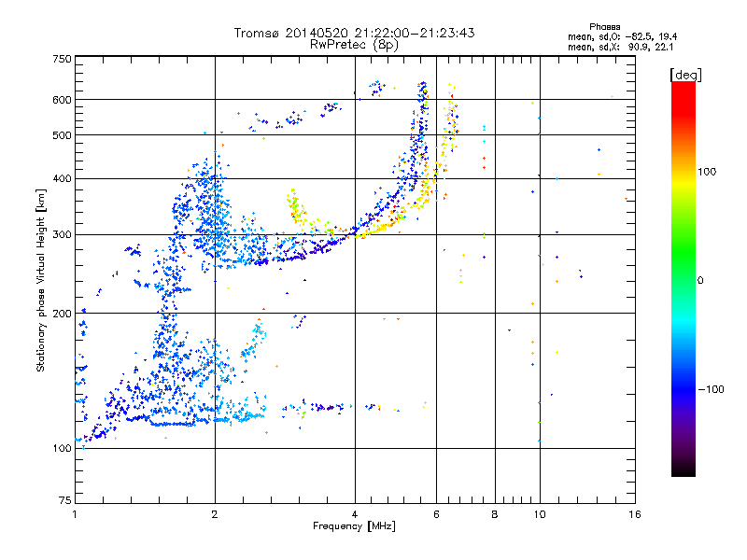
Task: Click the x-axis label '2'
Action: point(215,514)
